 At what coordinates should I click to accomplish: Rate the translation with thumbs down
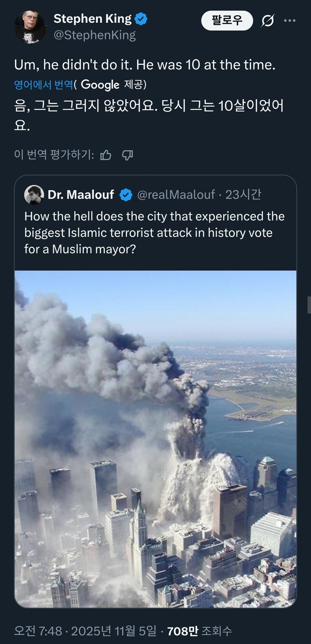click(128, 155)
